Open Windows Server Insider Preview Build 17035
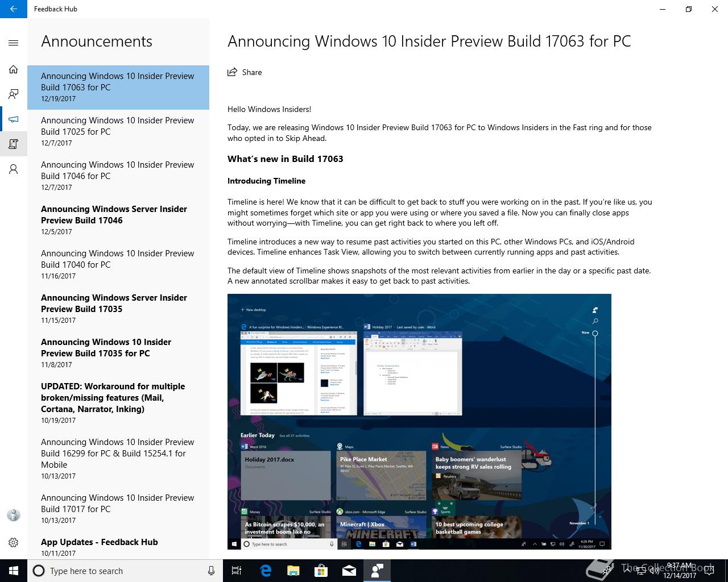The width and height of the screenshot is (728, 582). (x=118, y=309)
